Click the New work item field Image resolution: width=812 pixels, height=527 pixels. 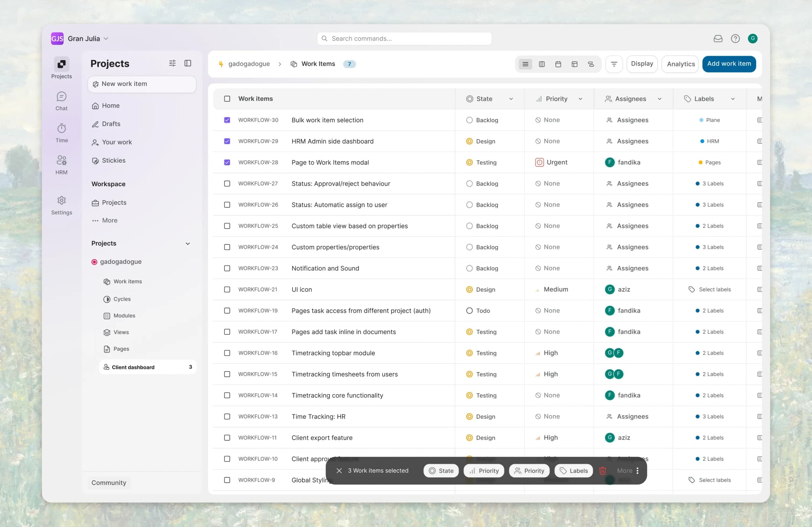142,84
